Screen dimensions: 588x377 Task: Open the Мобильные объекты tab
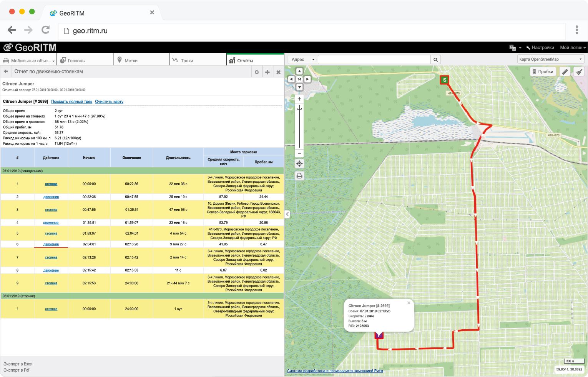(x=29, y=60)
